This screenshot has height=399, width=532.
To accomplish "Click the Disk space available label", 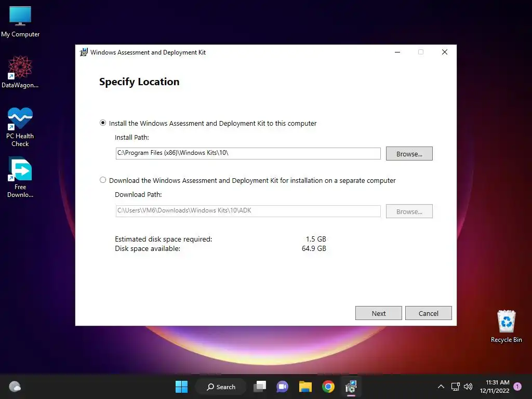I will click(x=148, y=249).
